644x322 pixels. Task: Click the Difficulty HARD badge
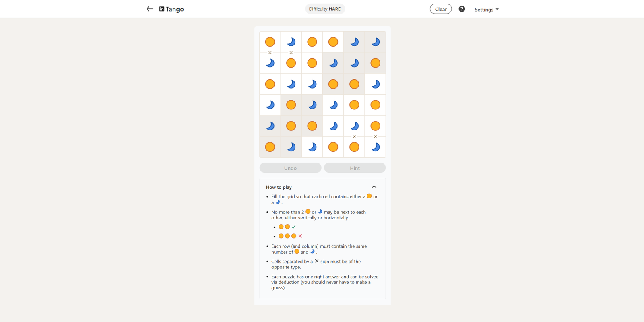tap(325, 9)
